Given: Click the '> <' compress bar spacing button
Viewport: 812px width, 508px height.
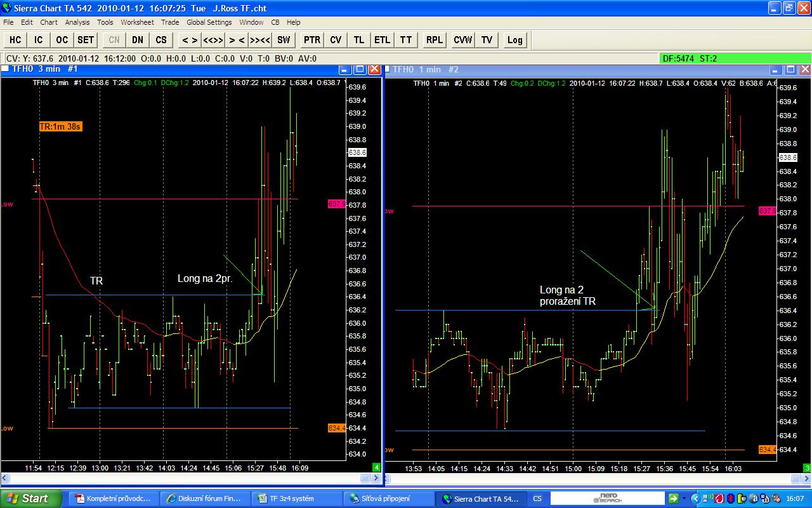Looking at the screenshot, I should point(237,39).
